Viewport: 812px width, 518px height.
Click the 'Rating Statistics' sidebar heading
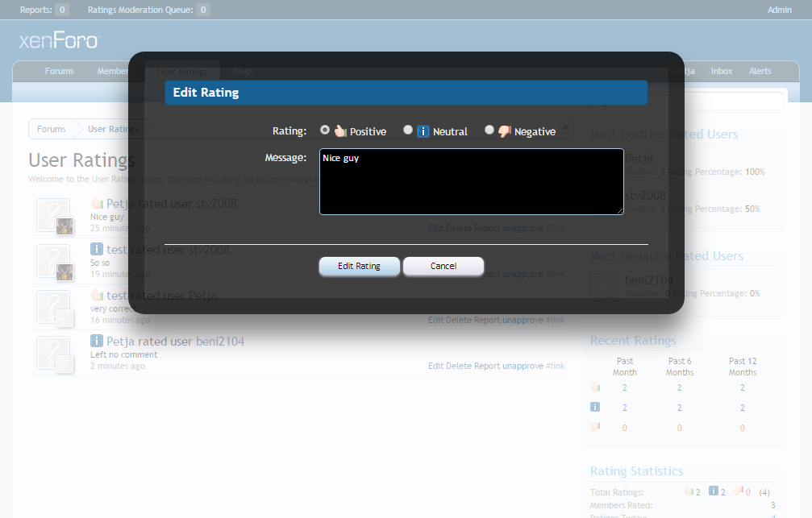[x=637, y=471]
